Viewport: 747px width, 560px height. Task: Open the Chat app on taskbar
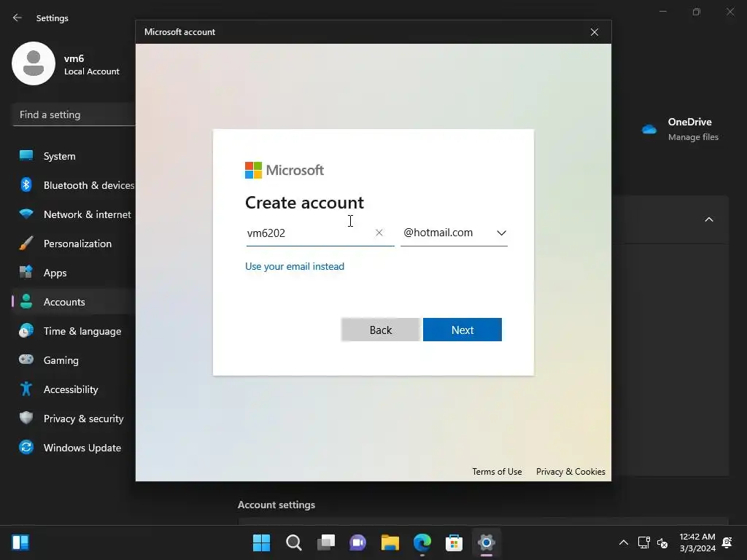coord(357,542)
